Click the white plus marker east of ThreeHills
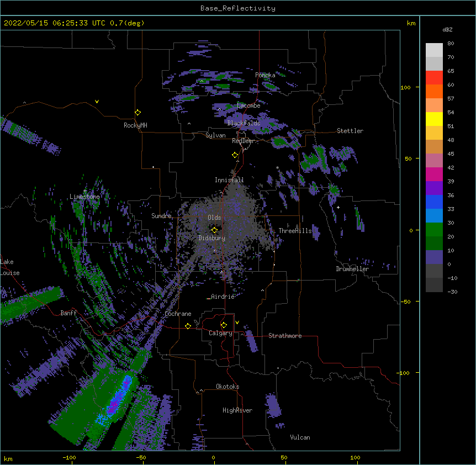The image size is (476, 465). pyautogui.click(x=338, y=207)
